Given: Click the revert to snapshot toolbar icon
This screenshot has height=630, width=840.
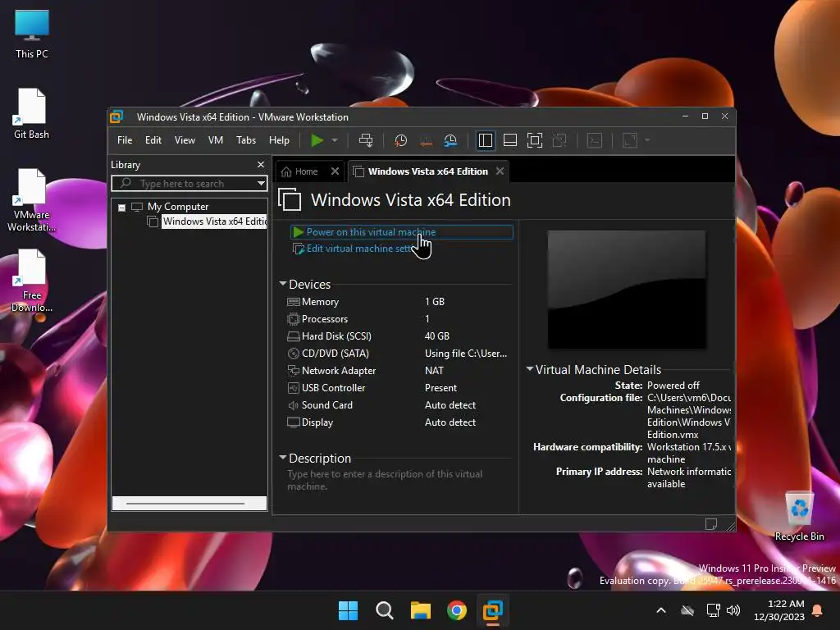Looking at the screenshot, I should (x=426, y=140).
